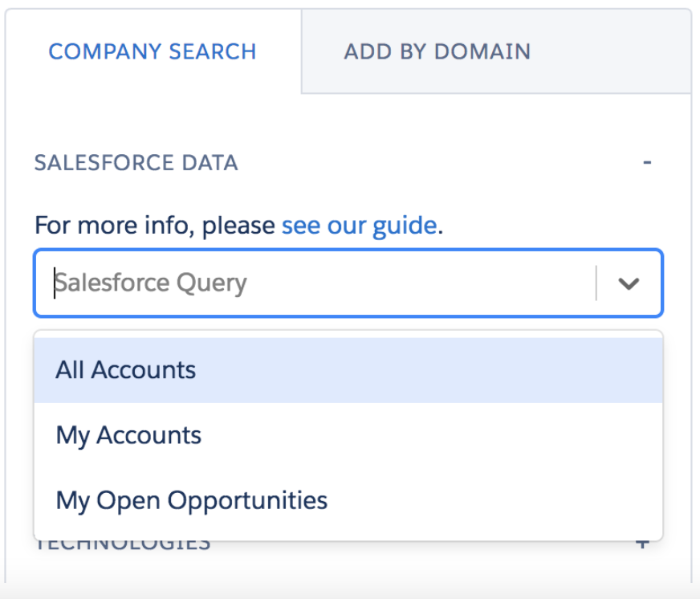Viewport: 700px width, 599px height.
Task: Click the Add By Domain label text
Action: (x=437, y=51)
